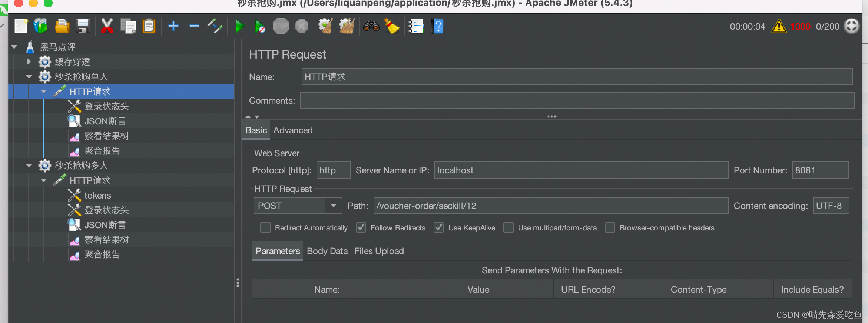
Task: Switch to the Basic tab
Action: pos(256,130)
